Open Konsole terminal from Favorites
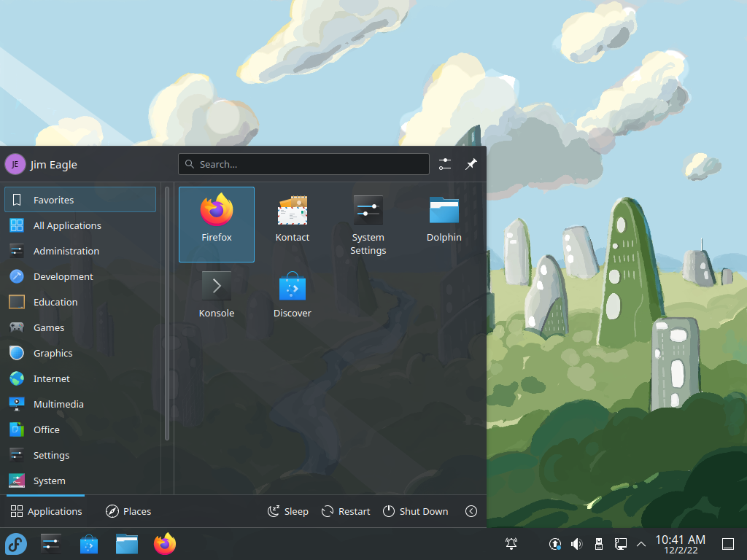The width and height of the screenshot is (747, 560). 216,300
